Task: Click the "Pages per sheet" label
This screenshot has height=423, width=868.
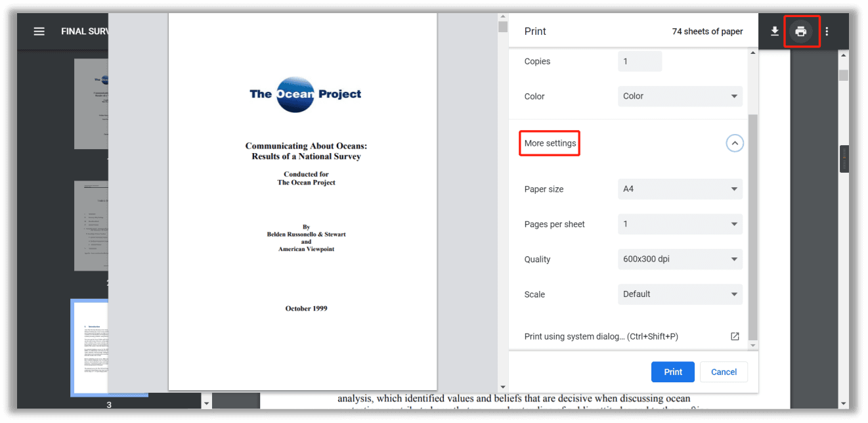Action: coord(554,225)
